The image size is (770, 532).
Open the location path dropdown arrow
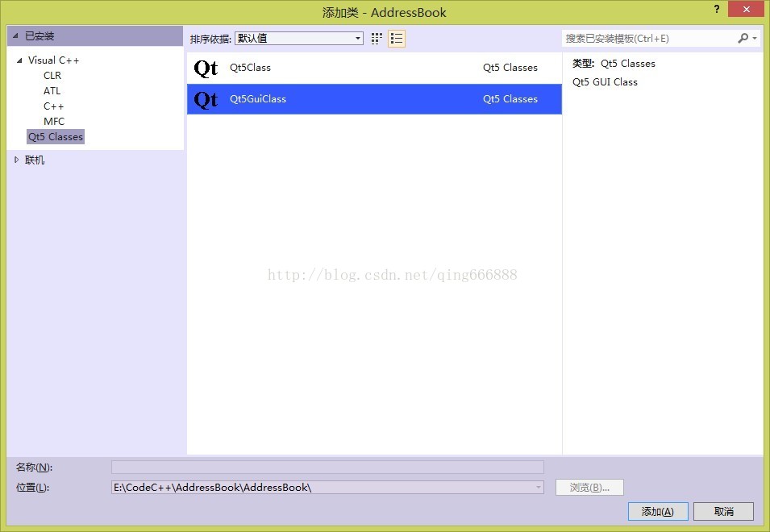click(x=539, y=488)
